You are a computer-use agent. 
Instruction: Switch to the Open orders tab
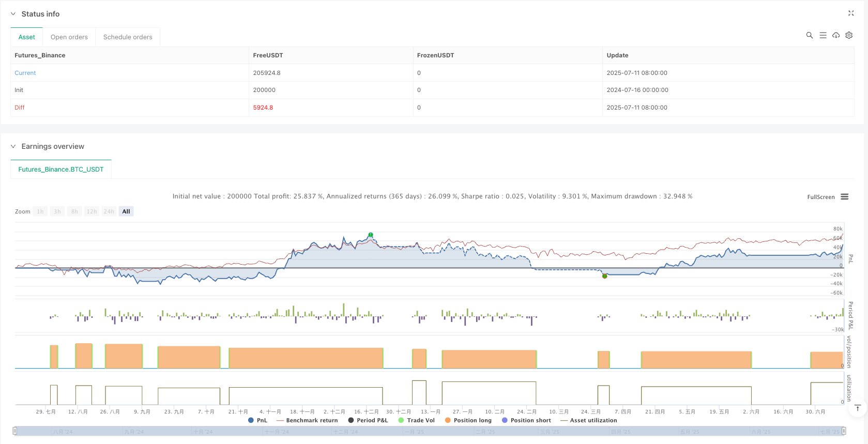(x=69, y=37)
